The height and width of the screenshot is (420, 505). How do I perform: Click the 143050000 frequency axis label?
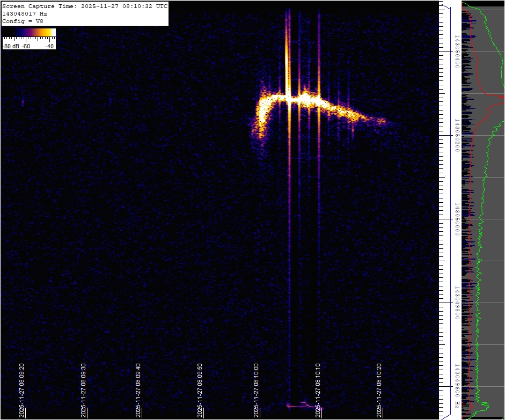click(457, 219)
